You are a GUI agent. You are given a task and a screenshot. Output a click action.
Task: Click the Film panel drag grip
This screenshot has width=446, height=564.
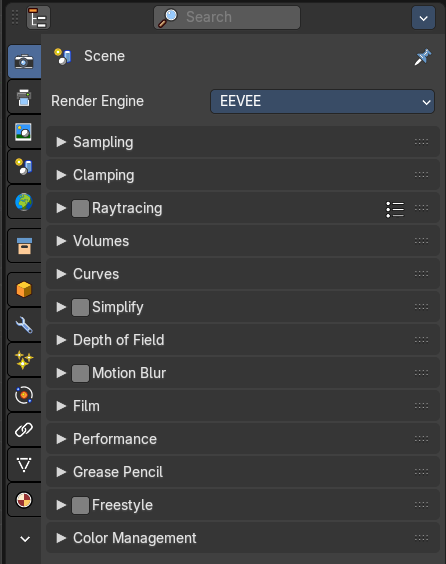(421, 406)
